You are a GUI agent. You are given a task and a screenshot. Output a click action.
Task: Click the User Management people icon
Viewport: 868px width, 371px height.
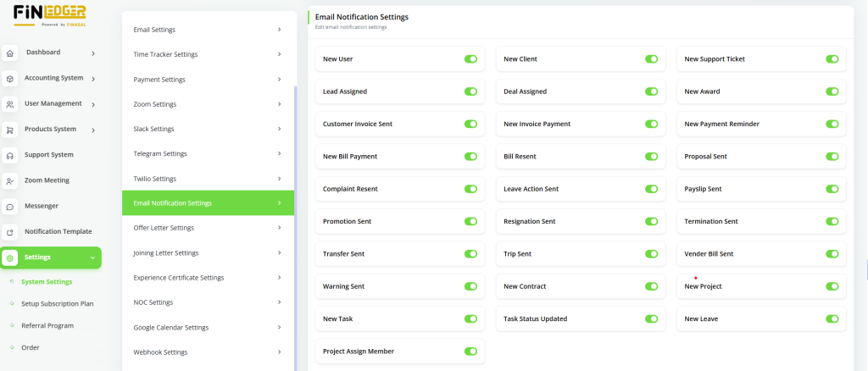tap(9, 104)
